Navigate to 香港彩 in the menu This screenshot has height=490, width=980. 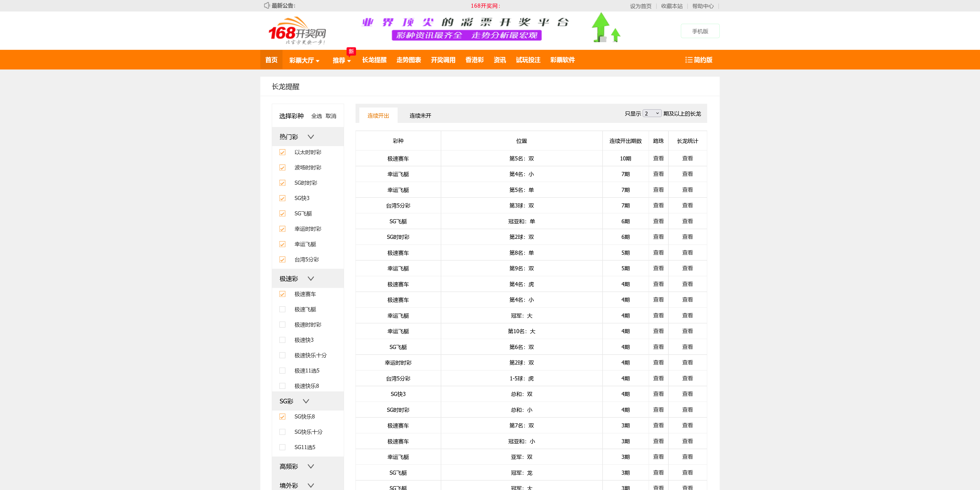pos(474,60)
